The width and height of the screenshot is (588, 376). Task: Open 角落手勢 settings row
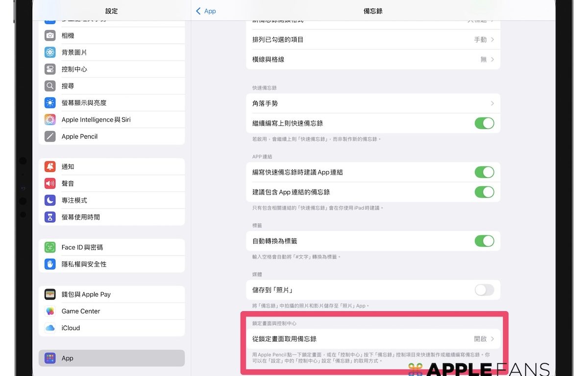372,104
